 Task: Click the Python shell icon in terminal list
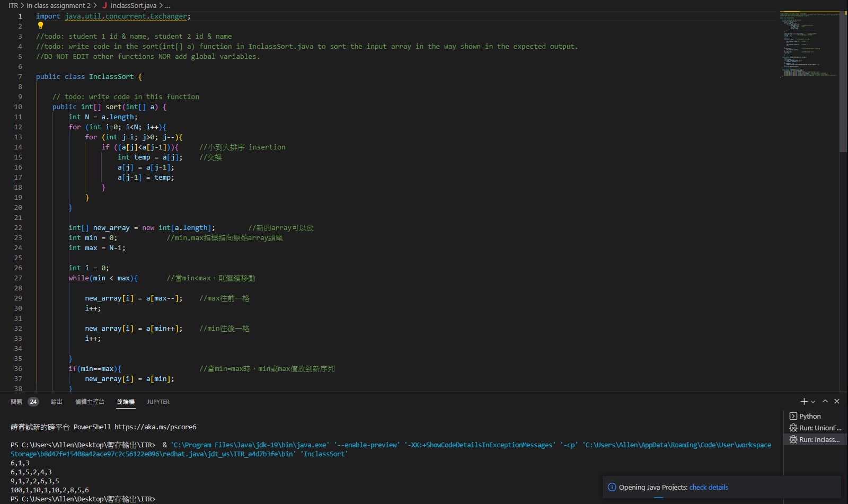794,416
